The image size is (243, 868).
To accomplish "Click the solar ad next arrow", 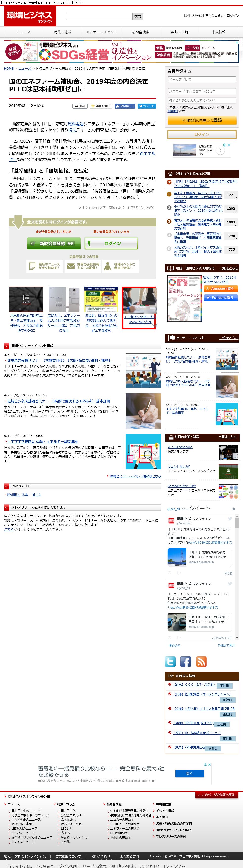I will point(220,150).
